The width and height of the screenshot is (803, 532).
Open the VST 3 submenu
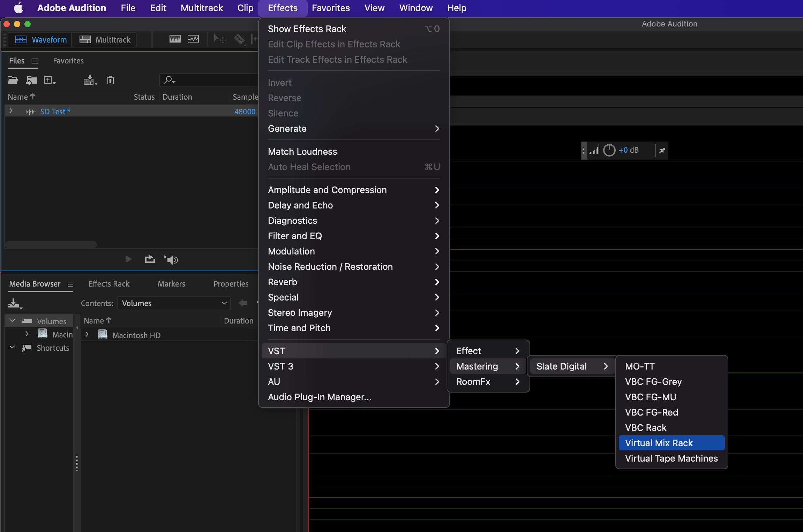click(x=354, y=366)
